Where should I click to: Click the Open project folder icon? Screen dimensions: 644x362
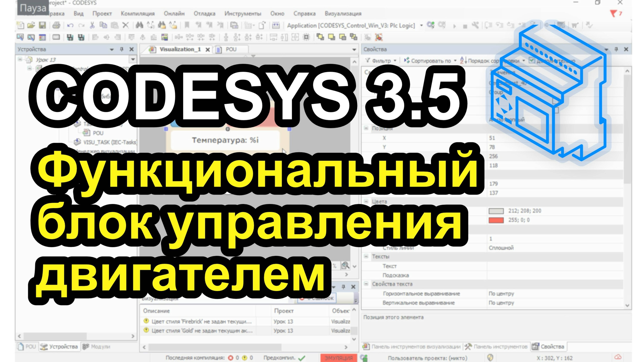31,25
